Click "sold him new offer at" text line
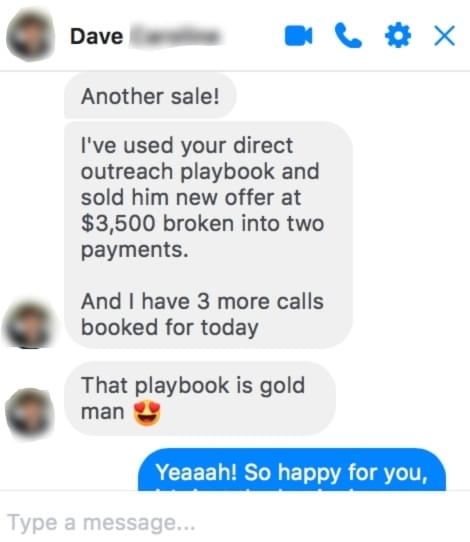This screenshot has height=542, width=470. click(x=191, y=197)
